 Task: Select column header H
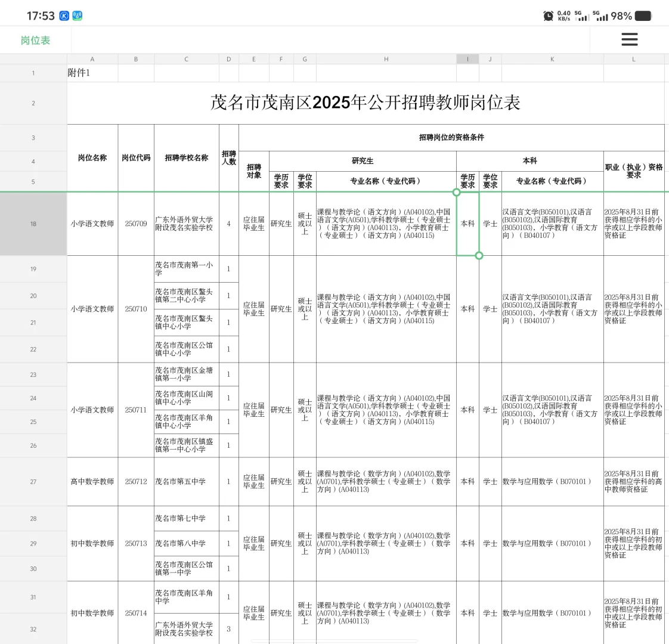point(386,59)
